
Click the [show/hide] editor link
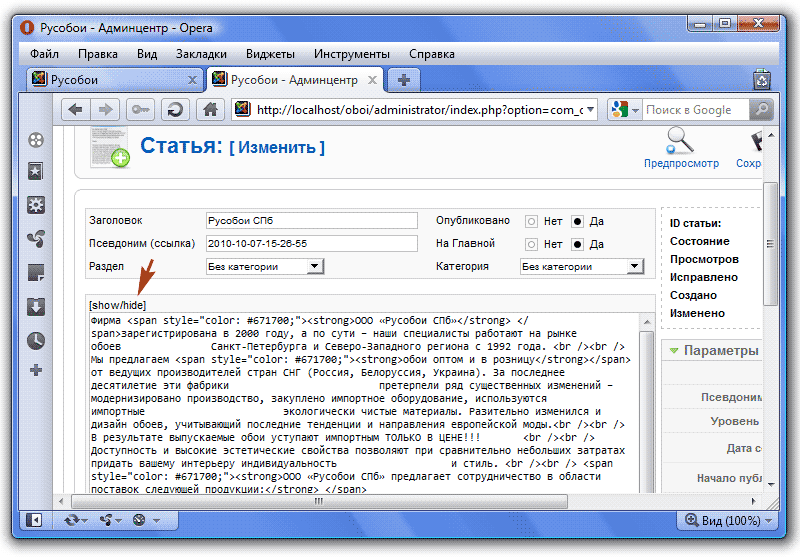point(115,304)
